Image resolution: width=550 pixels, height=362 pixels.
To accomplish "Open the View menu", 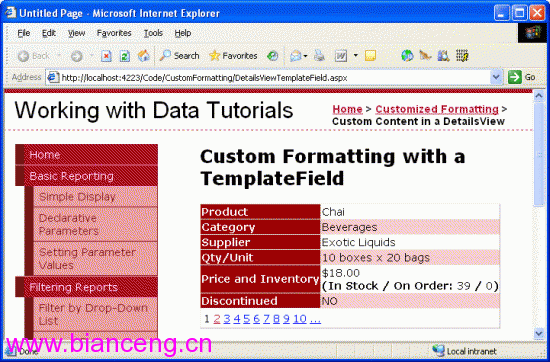I will coord(76,33).
